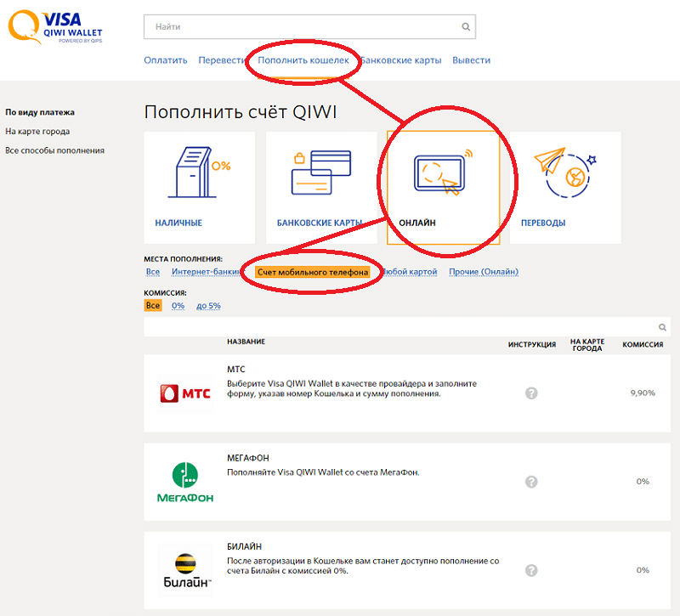Select the БАНКОВСКИЕ КАРТЫ tile label

tap(320, 223)
